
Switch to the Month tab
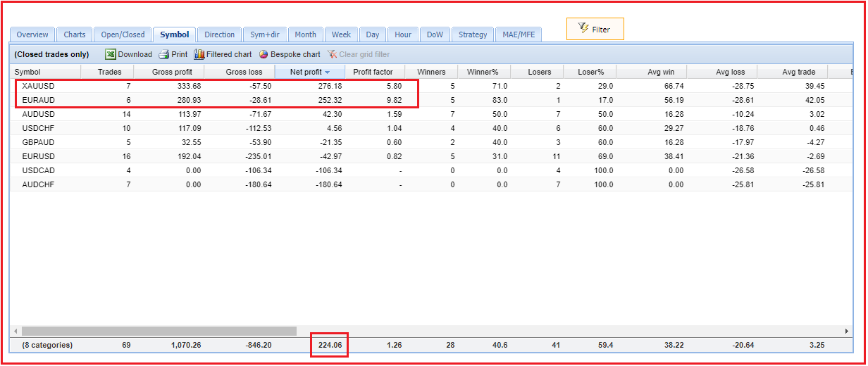point(306,34)
